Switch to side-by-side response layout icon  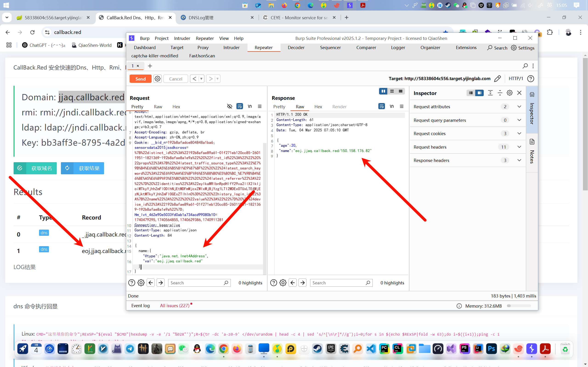click(383, 91)
